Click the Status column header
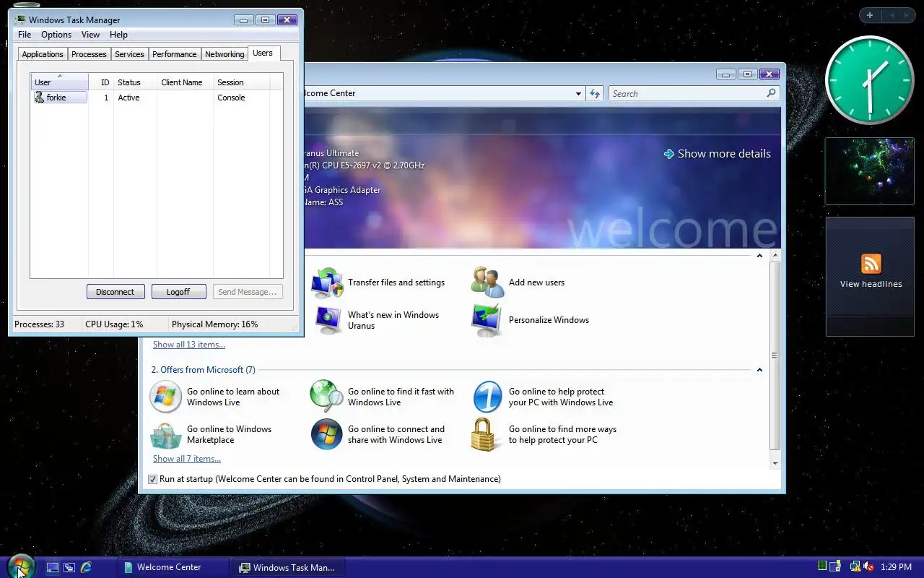This screenshot has height=578, width=924. [135, 82]
